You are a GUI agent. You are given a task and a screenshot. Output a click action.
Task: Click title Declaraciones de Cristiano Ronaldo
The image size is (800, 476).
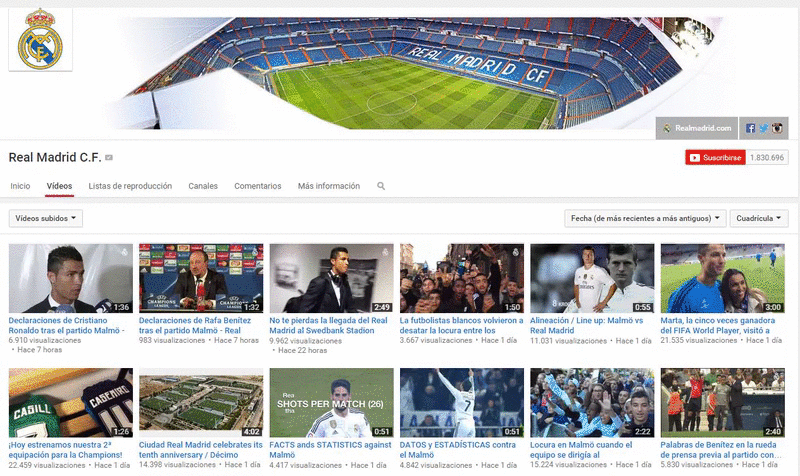(x=66, y=325)
